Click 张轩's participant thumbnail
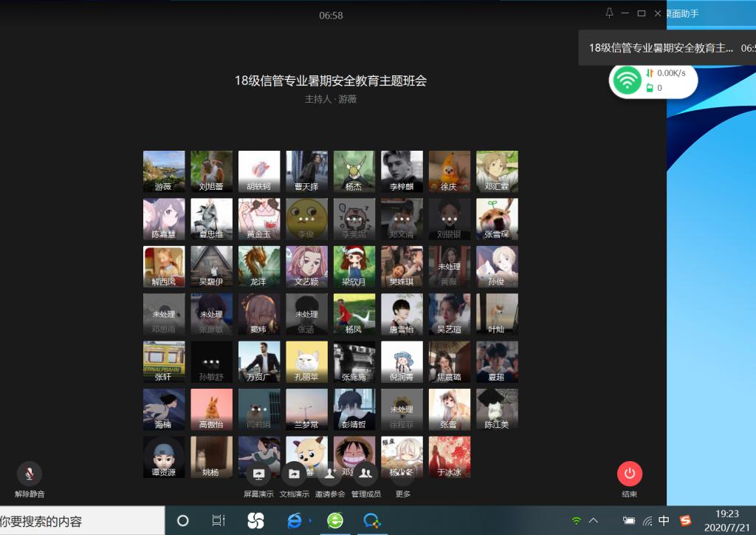756x535 pixels. click(164, 361)
